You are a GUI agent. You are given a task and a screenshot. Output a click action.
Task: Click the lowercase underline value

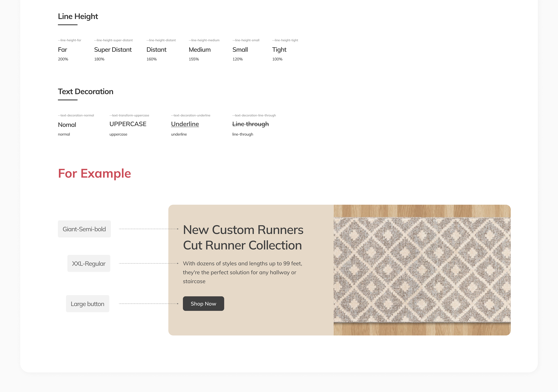click(179, 134)
